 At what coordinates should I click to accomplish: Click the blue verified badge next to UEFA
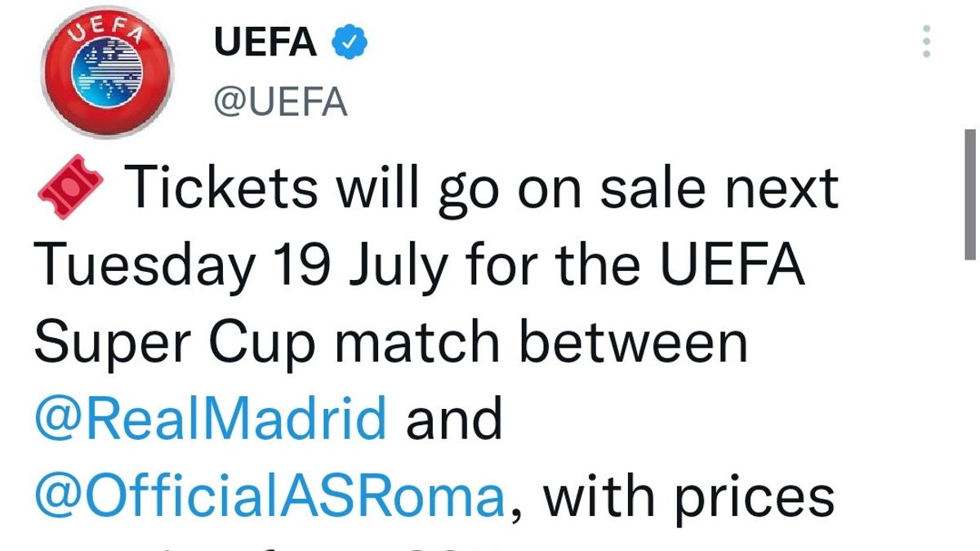coord(349,42)
